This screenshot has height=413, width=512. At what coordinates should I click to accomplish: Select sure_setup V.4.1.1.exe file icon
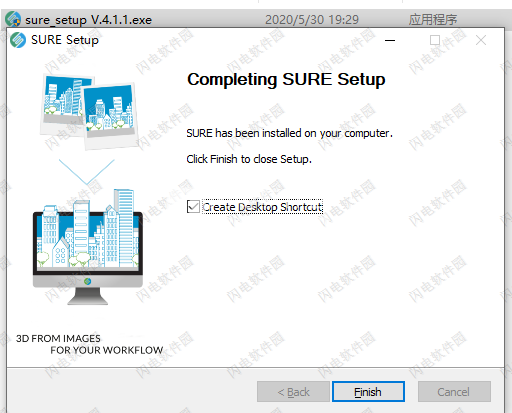[13, 19]
